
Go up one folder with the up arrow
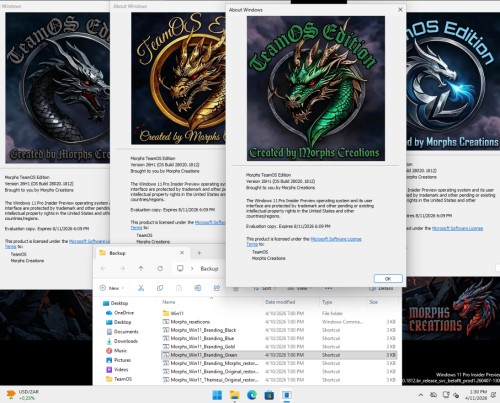coord(141,268)
